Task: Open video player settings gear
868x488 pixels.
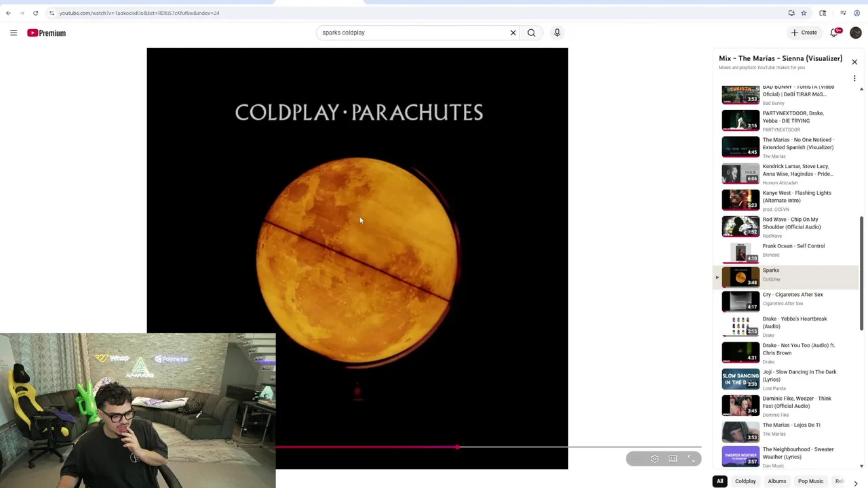Action: [x=654, y=459]
